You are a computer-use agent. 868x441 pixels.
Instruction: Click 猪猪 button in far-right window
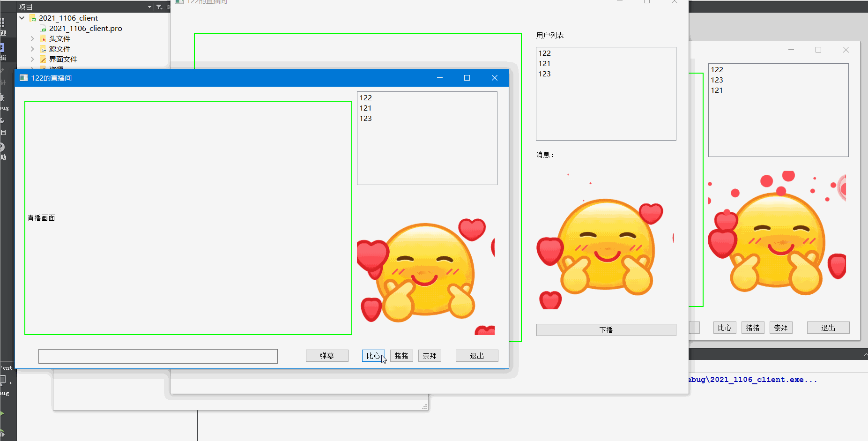[x=753, y=328]
